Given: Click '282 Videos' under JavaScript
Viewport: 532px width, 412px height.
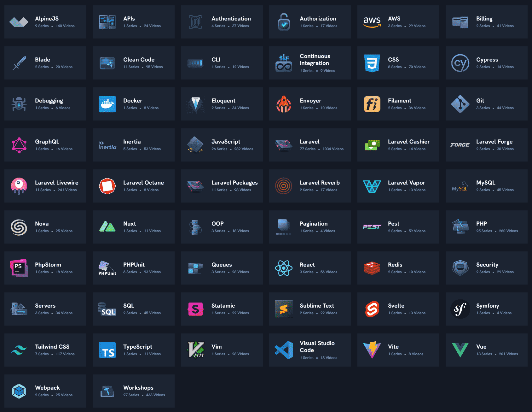Looking at the screenshot, I should click(243, 149).
